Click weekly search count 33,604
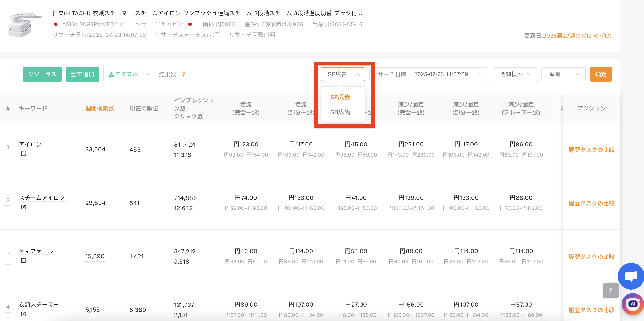The image size is (644, 321). 95,149
